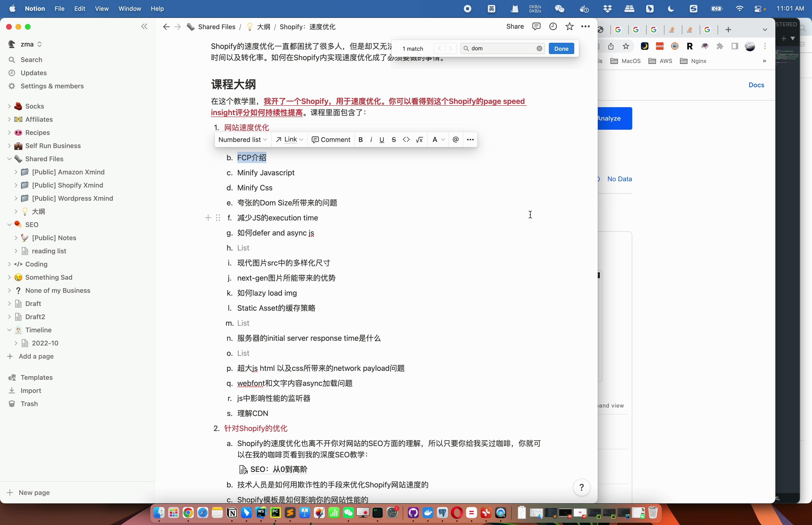
Task: Open the Link dropdown in formatting toolbar
Action: [x=290, y=139]
